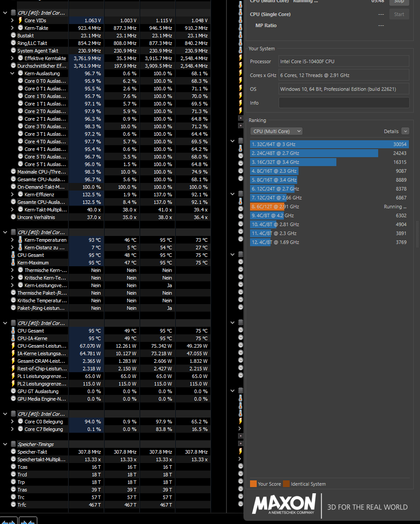Image resolution: width=420 pixels, height=524 pixels.
Task: Collapse the Speicher-Timings group
Action: pos(5,444)
